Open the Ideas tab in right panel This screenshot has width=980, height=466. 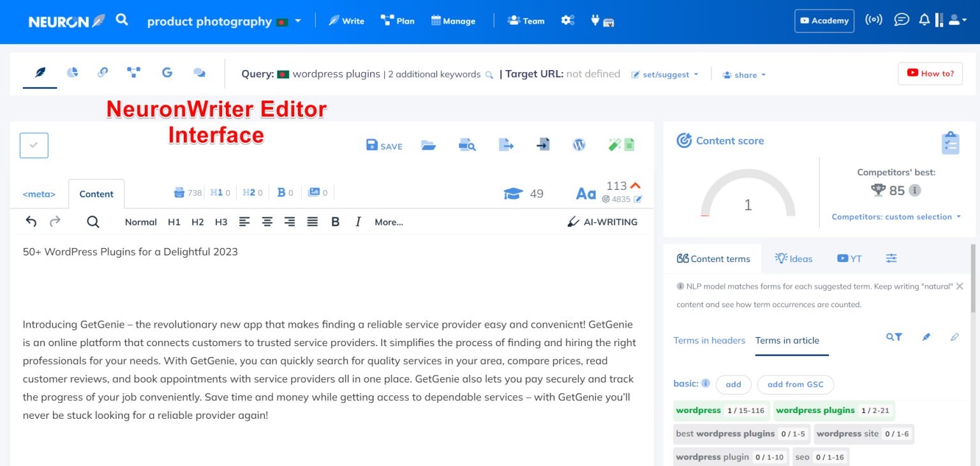click(x=793, y=258)
